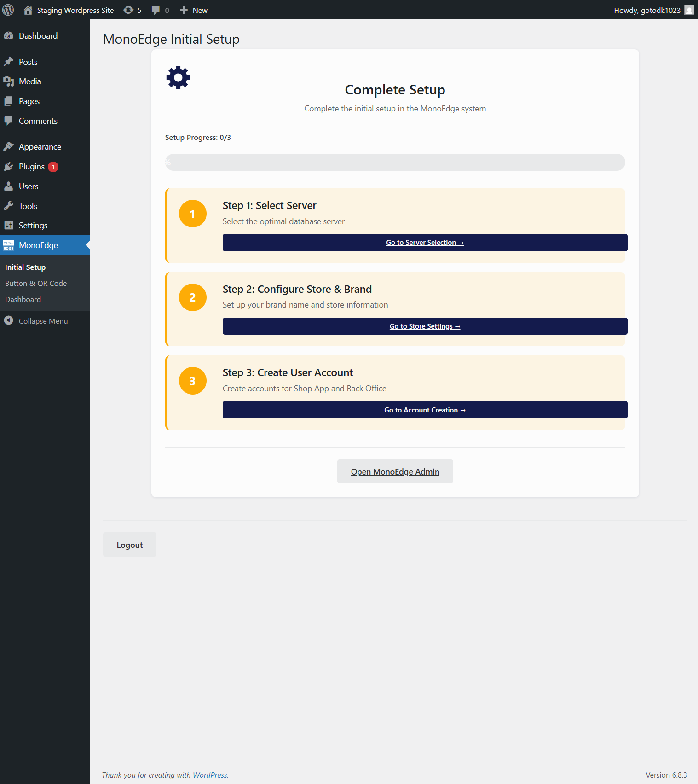This screenshot has width=698, height=784.
Task: Click the Plugins update badge showing 1
Action: pos(53,167)
